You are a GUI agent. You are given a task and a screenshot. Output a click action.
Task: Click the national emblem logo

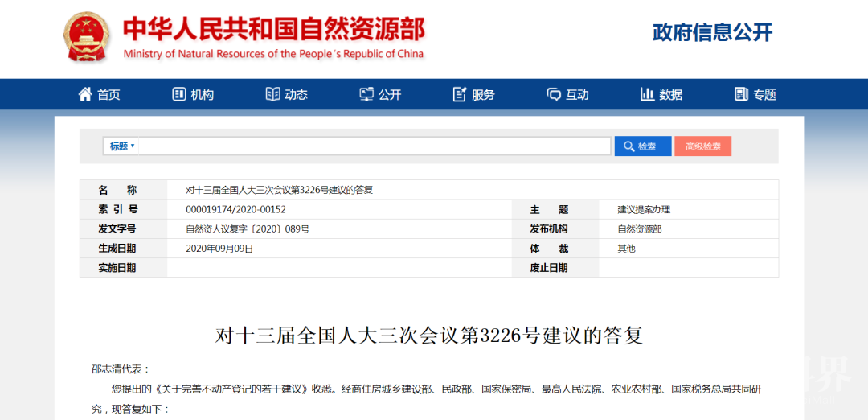click(x=88, y=38)
